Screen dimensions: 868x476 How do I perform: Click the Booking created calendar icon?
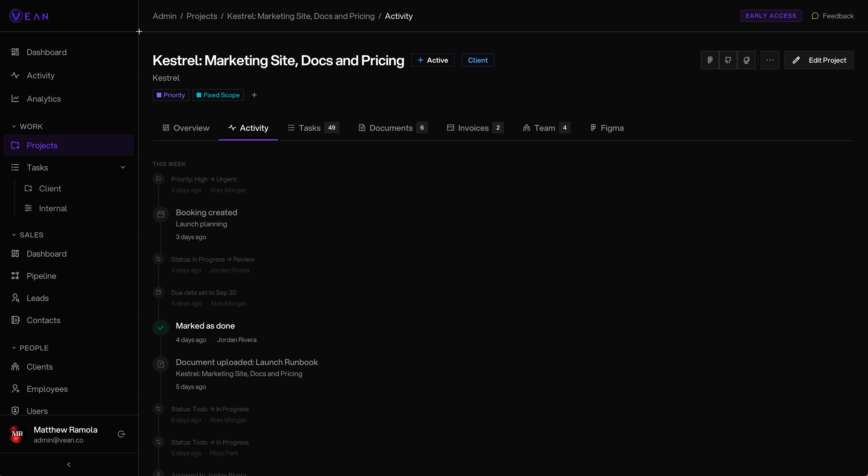(x=161, y=214)
